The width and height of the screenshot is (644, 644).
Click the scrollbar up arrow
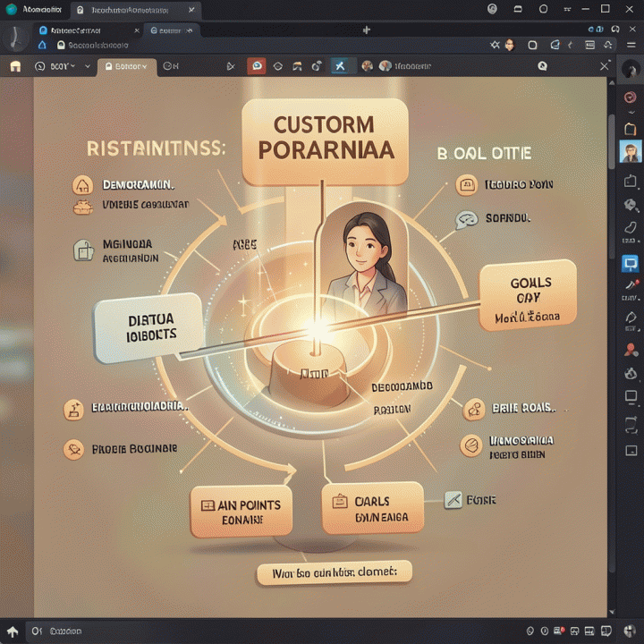[x=612, y=82]
